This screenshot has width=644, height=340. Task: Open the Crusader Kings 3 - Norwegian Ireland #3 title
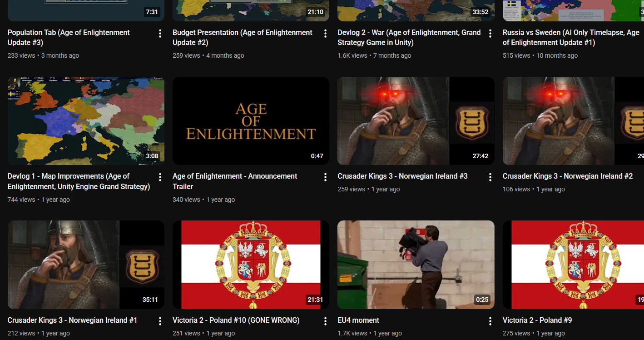402,176
